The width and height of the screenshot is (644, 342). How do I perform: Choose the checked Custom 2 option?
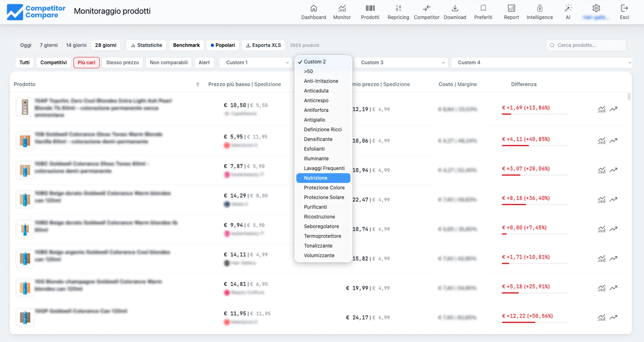point(323,62)
